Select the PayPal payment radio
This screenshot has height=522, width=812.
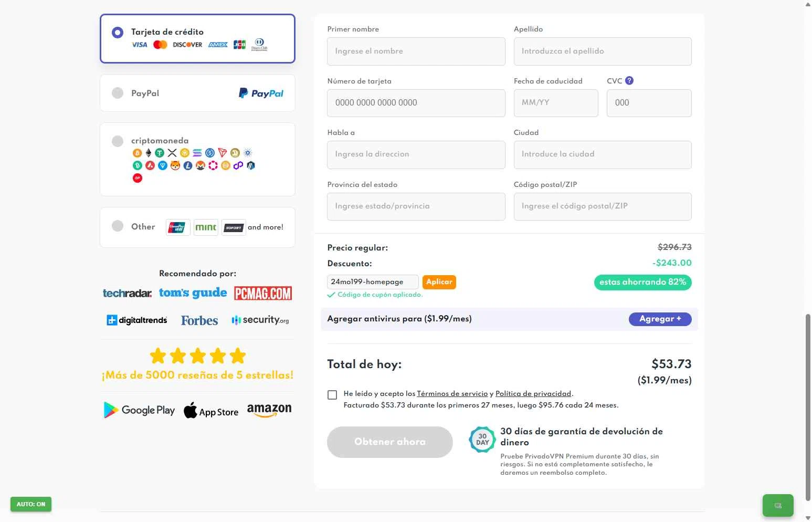coord(118,93)
